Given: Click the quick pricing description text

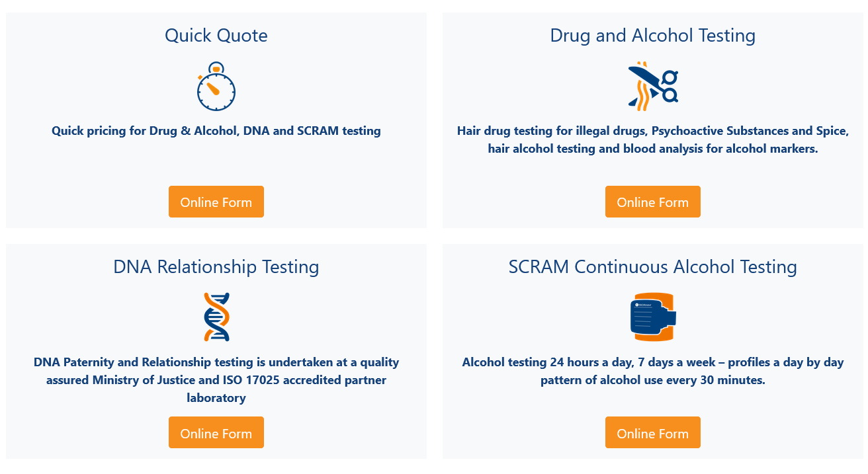Looking at the screenshot, I should [x=216, y=131].
